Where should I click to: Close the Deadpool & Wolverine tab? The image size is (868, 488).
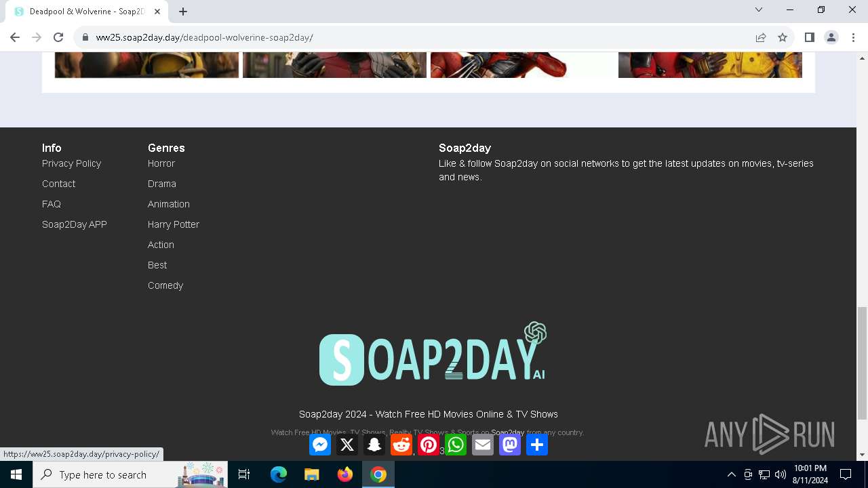tap(157, 12)
